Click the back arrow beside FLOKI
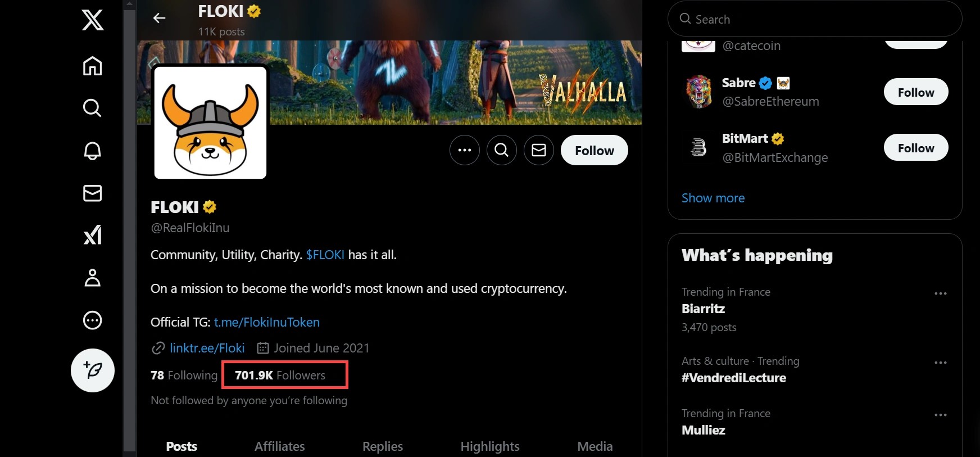The height and width of the screenshot is (457, 980). pos(160,19)
